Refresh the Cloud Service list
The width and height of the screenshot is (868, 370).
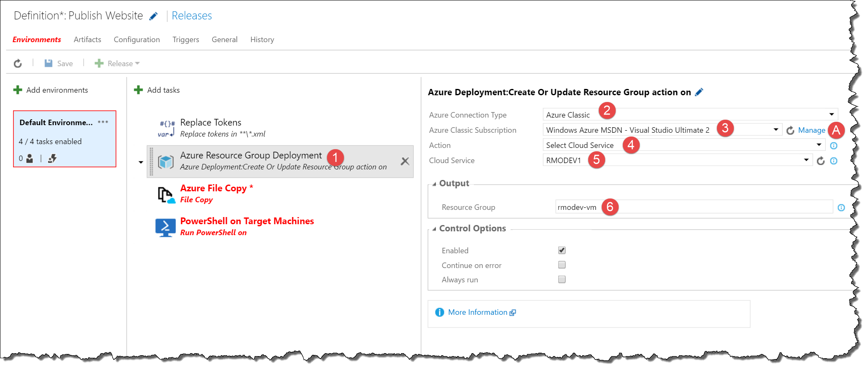pos(820,161)
